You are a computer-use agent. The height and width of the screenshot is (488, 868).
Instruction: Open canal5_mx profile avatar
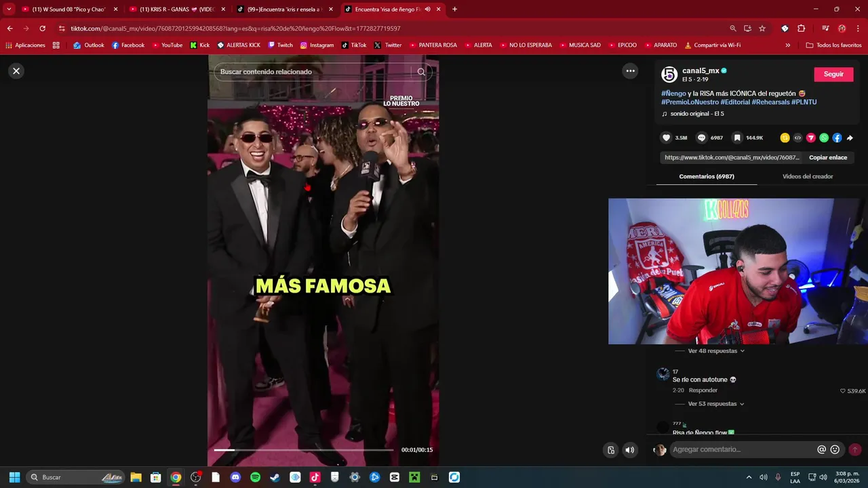tap(669, 75)
